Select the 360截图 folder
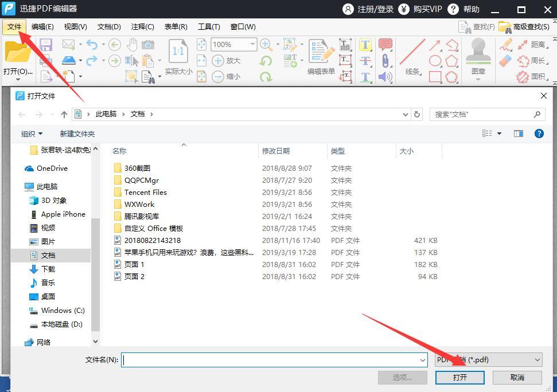 tap(137, 168)
